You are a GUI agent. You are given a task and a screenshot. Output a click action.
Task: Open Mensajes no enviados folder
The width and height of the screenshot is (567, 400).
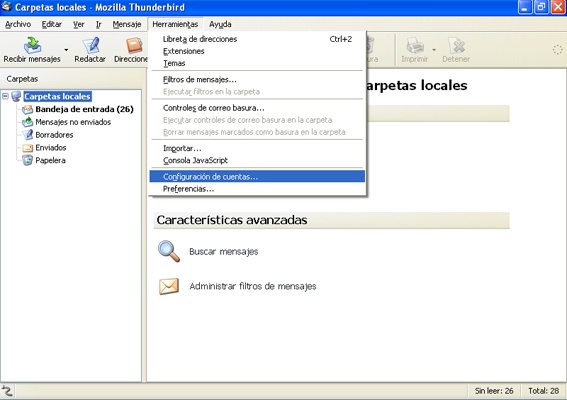pyautogui.click(x=73, y=122)
